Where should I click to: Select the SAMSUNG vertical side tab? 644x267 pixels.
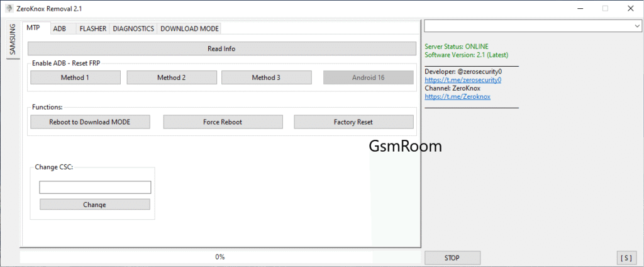(x=13, y=40)
